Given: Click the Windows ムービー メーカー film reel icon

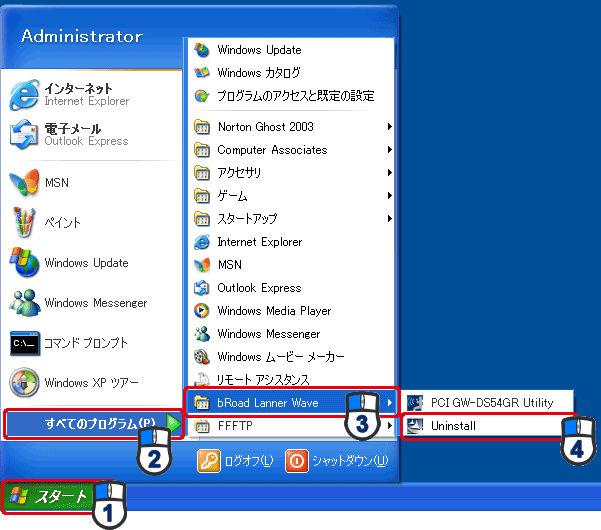Looking at the screenshot, I should coord(202,357).
